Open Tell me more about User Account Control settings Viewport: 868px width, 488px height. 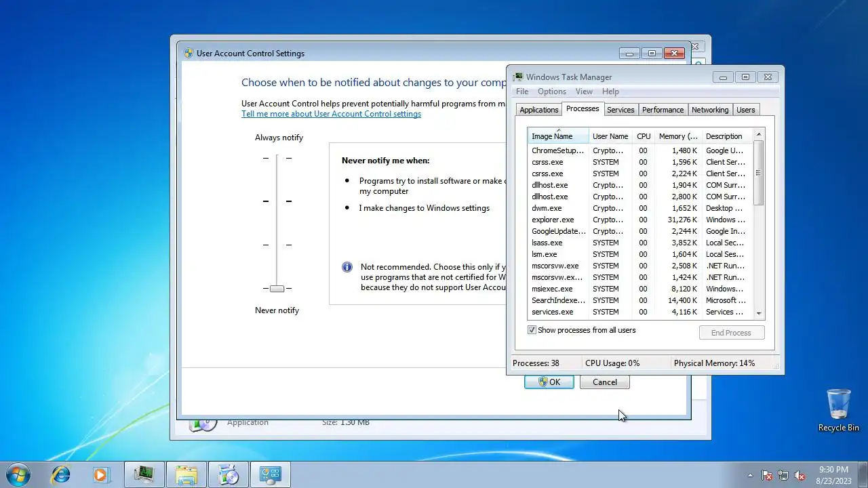(x=331, y=114)
